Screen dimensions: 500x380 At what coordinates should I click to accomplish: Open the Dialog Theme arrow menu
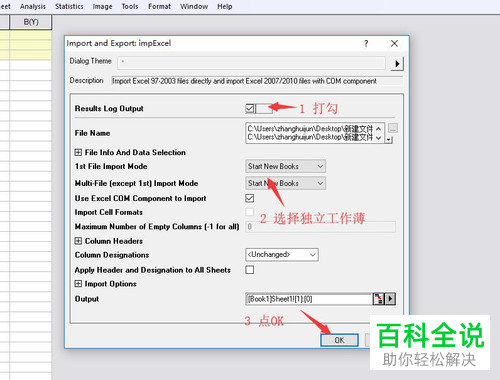(x=397, y=63)
